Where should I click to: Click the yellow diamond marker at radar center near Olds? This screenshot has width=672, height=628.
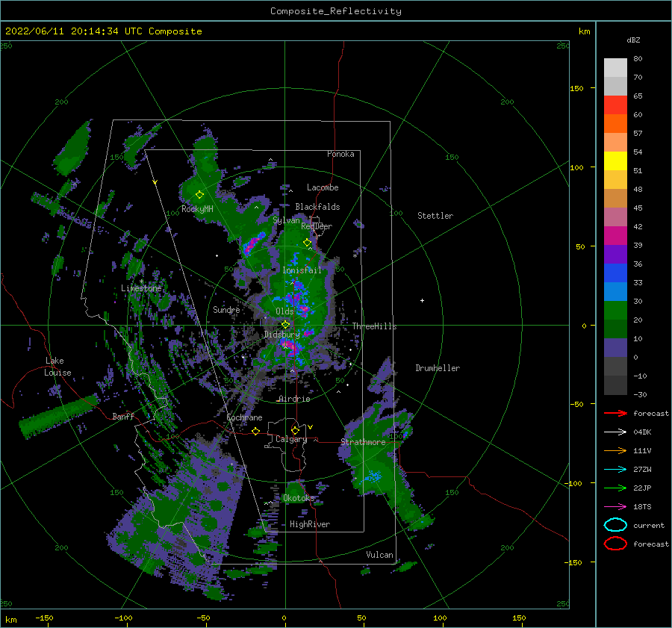[x=285, y=325]
